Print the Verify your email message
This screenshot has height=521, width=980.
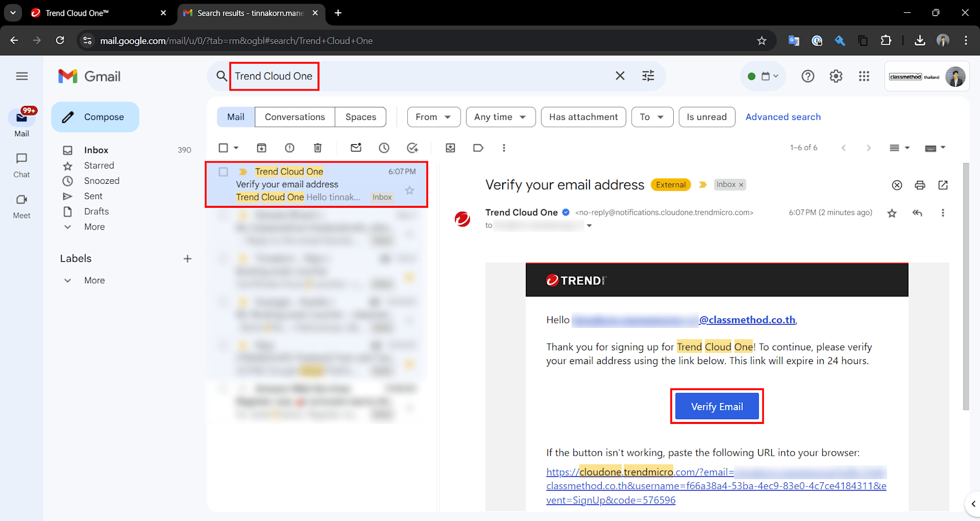click(x=920, y=185)
